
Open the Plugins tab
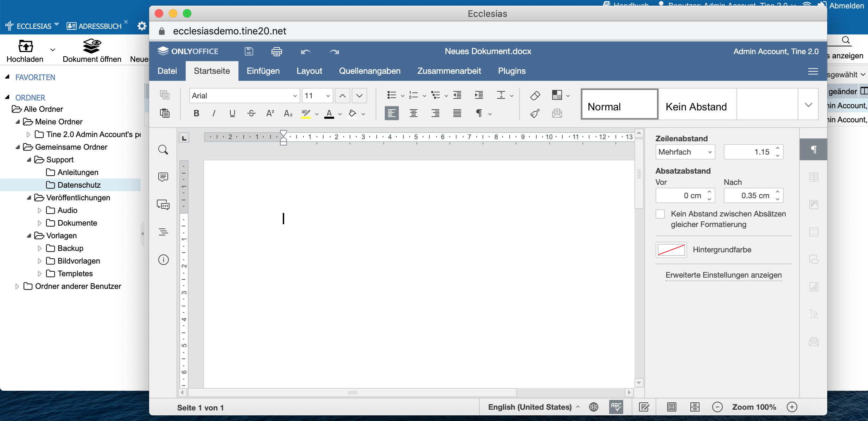pos(512,71)
